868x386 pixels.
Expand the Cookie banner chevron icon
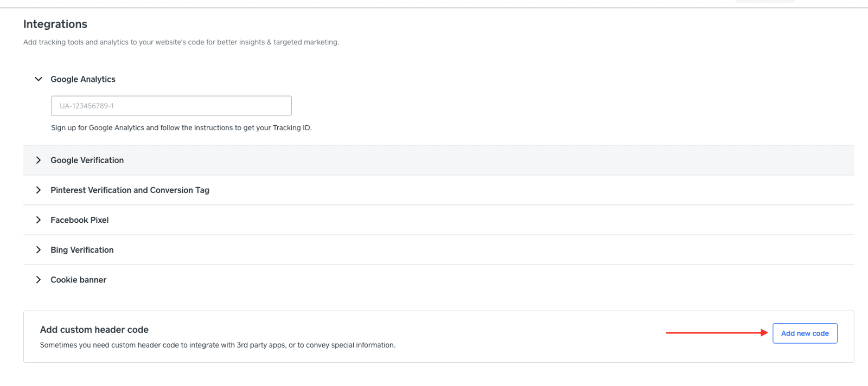[39, 280]
